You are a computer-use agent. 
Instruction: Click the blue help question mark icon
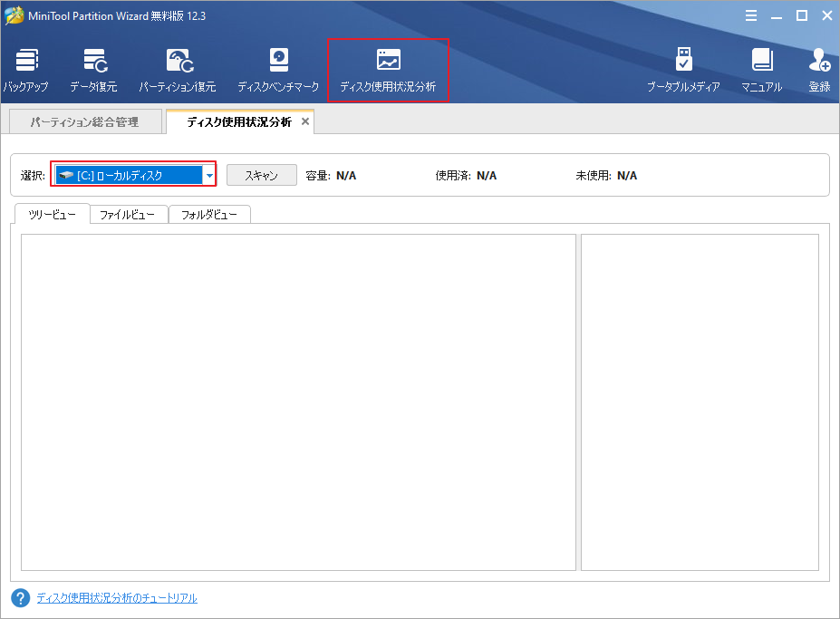click(20, 598)
